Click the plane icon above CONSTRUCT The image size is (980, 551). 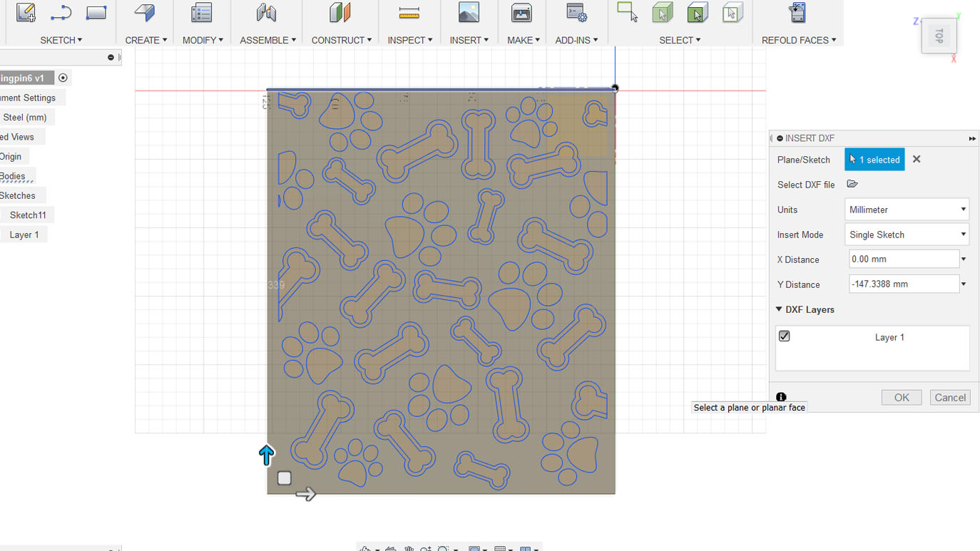[x=340, y=13]
